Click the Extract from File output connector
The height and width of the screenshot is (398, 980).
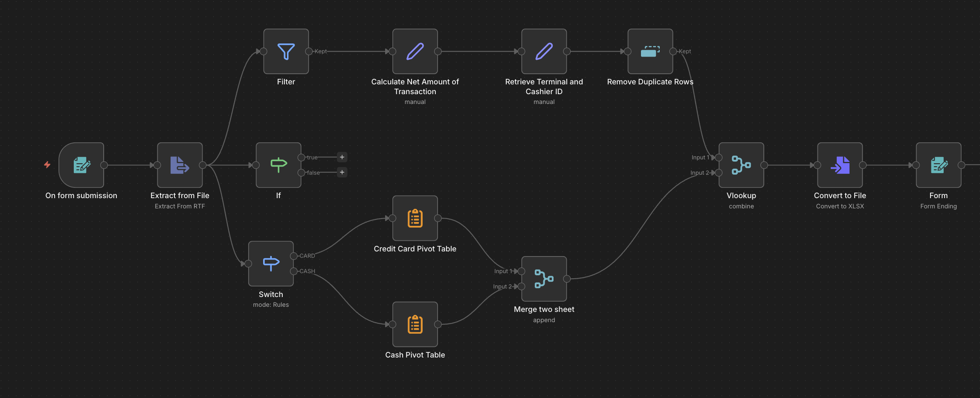coord(203,165)
